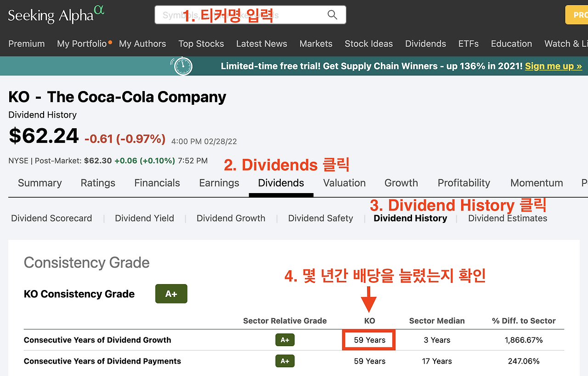This screenshot has width=588, height=376.
Task: Click the A+ grade for Dividend Growth row
Action: click(x=285, y=340)
